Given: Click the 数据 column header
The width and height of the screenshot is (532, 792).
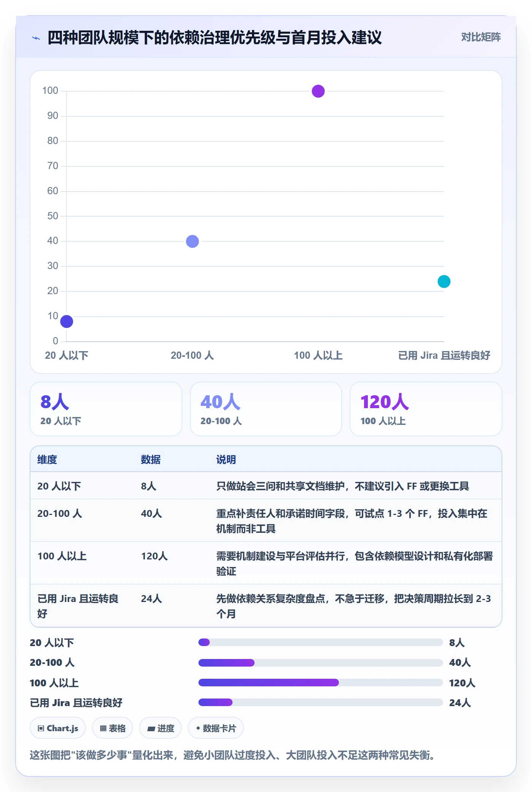Looking at the screenshot, I should 151,459.
